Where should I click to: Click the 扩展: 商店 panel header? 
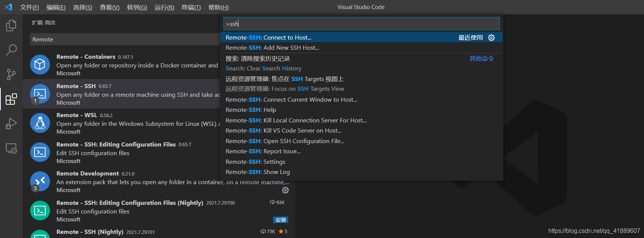click(x=44, y=23)
